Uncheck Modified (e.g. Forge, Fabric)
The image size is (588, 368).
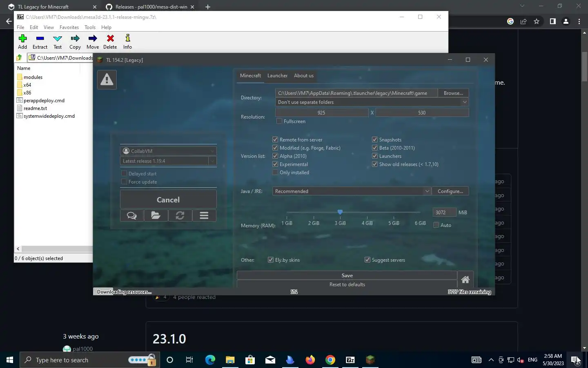tap(275, 148)
